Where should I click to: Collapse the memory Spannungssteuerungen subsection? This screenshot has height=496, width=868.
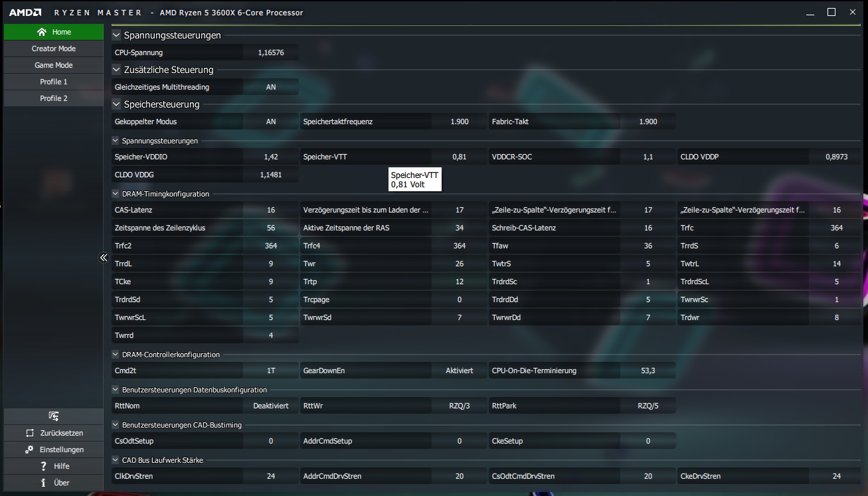click(116, 141)
